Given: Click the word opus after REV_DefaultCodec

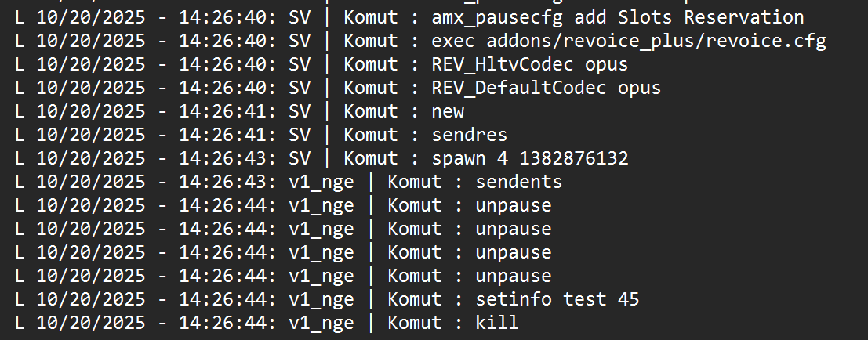Looking at the screenshot, I should (639, 88).
